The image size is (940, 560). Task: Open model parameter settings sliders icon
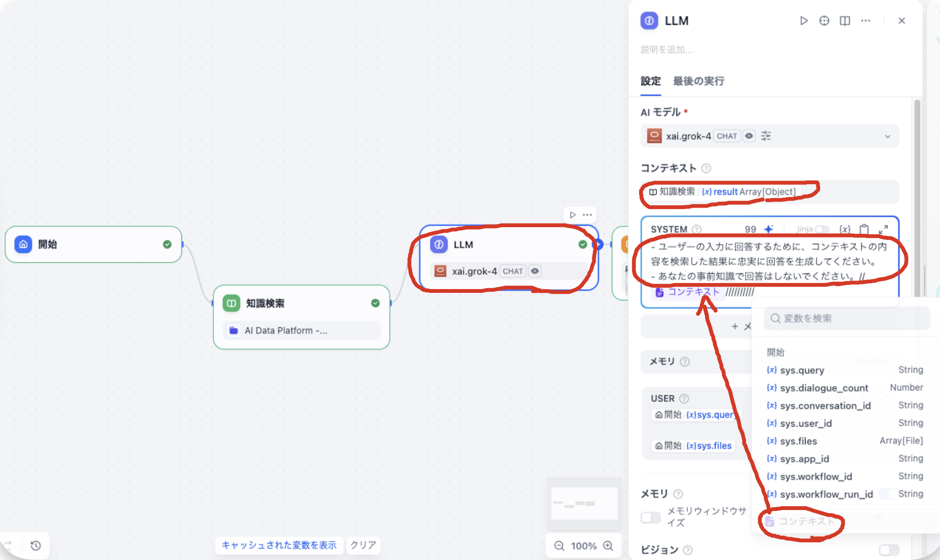[766, 136]
